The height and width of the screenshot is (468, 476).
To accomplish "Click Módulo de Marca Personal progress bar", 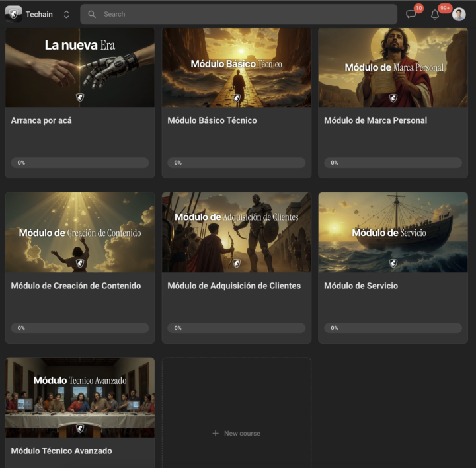I will (393, 163).
